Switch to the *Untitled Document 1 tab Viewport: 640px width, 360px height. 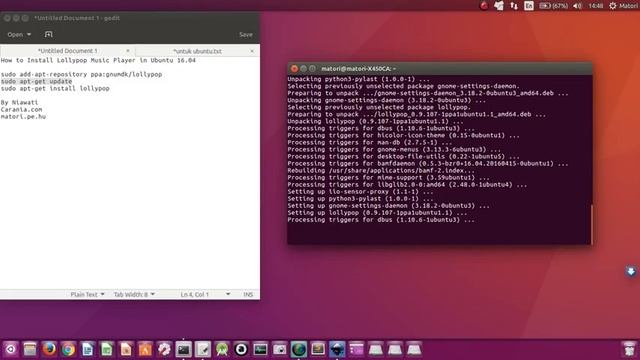67,51
